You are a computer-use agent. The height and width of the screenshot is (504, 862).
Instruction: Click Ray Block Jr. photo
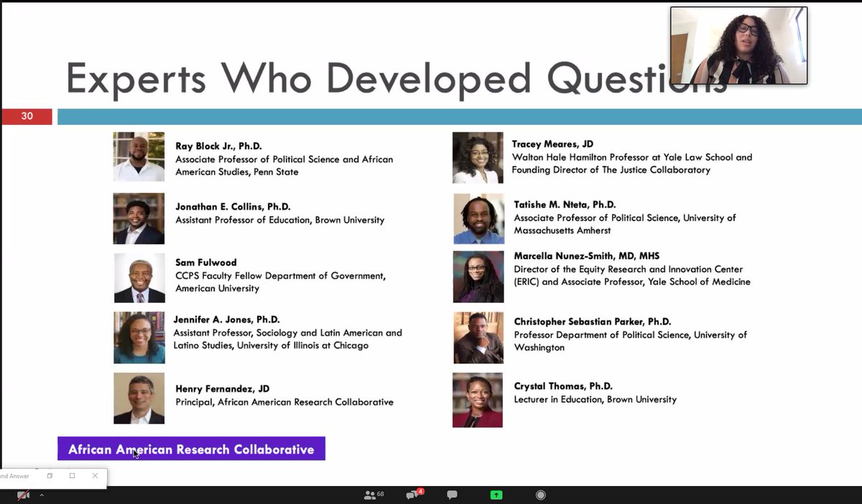point(139,157)
